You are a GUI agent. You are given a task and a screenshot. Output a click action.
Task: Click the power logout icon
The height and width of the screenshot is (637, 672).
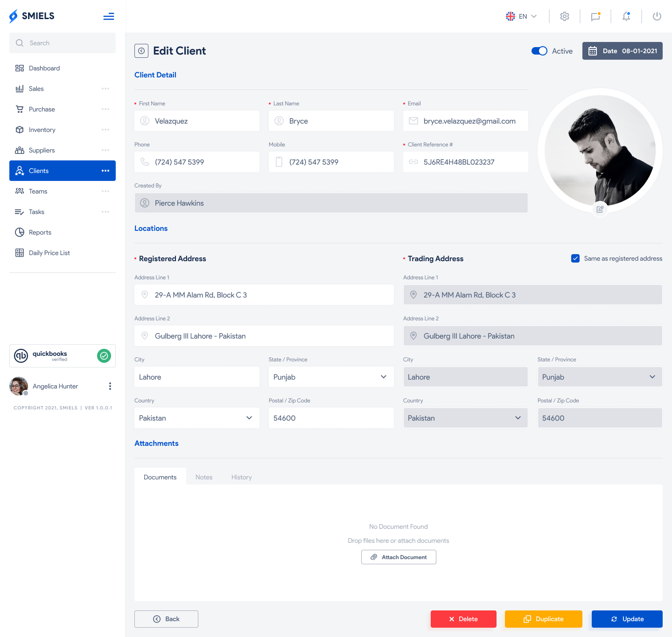click(x=657, y=16)
